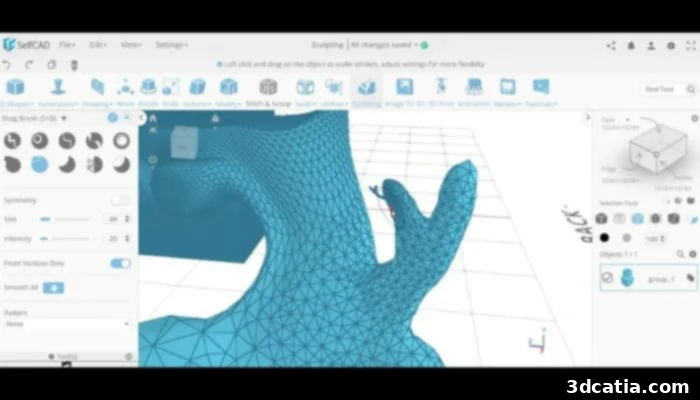Click the SelfCAD logo
Image resolution: width=700 pixels, height=400 pixels.
click(x=26, y=45)
